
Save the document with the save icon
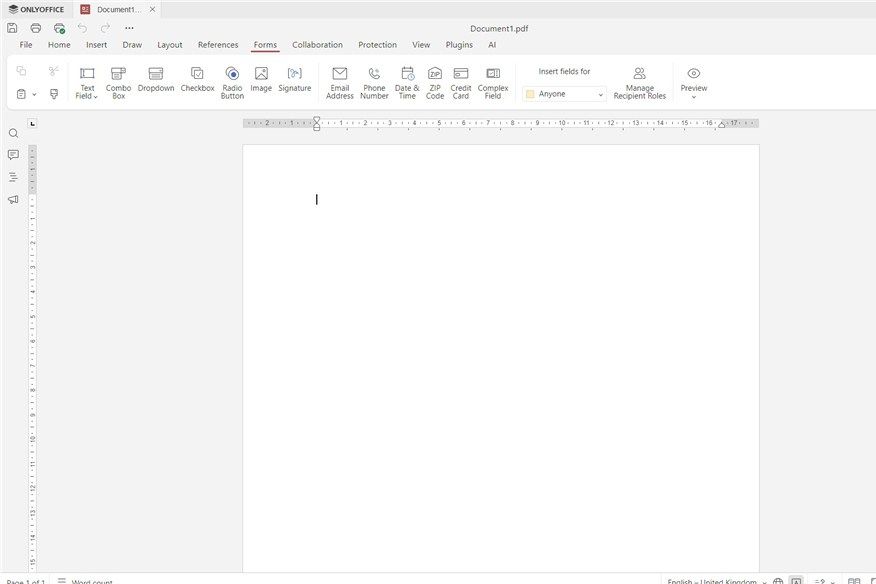pyautogui.click(x=12, y=28)
